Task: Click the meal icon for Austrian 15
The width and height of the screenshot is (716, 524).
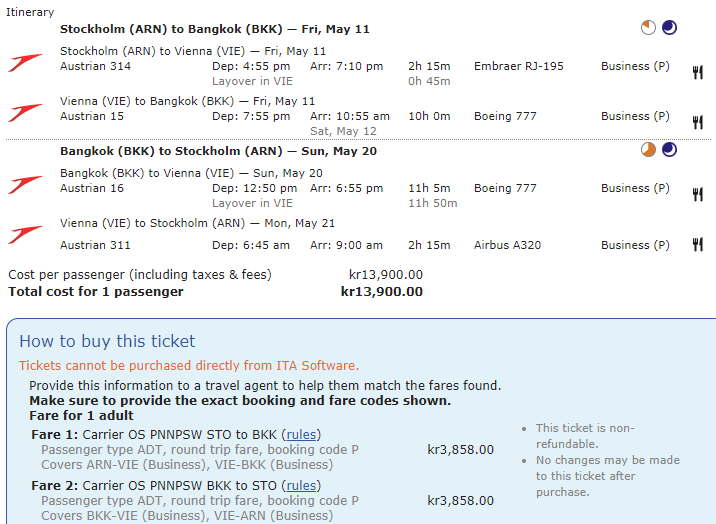Action: pyautogui.click(x=698, y=122)
